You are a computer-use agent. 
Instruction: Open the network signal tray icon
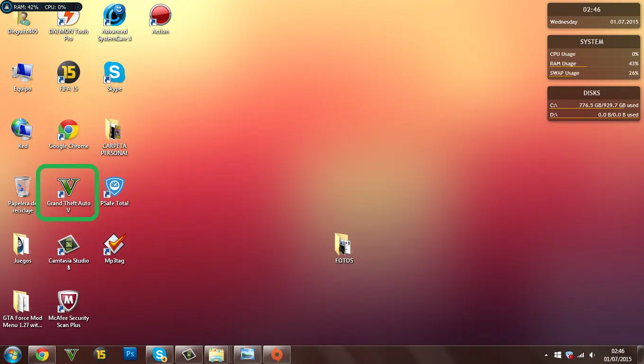click(x=581, y=355)
